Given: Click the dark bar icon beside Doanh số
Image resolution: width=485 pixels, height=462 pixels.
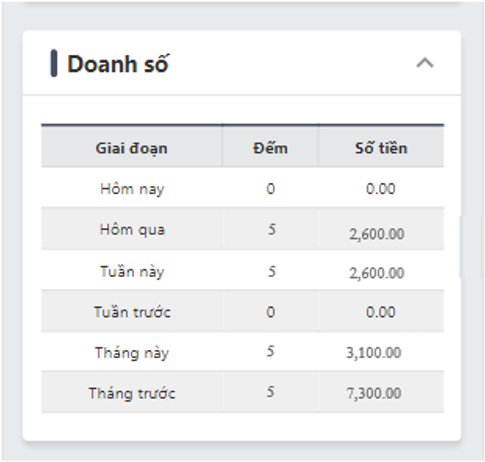Looking at the screenshot, I should [x=54, y=63].
